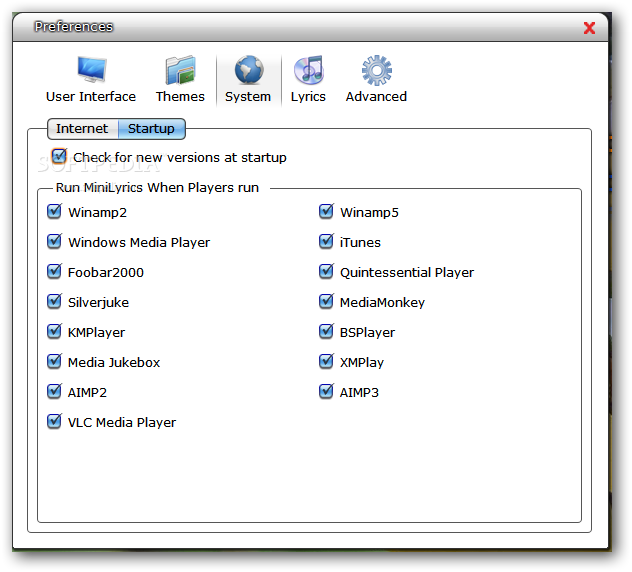Toggle the Silverjuke checkbox

(54, 301)
